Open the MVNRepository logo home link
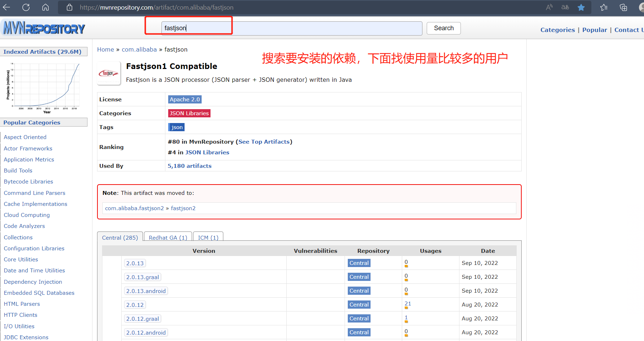Viewport: 644px width, 341px height. tap(44, 28)
